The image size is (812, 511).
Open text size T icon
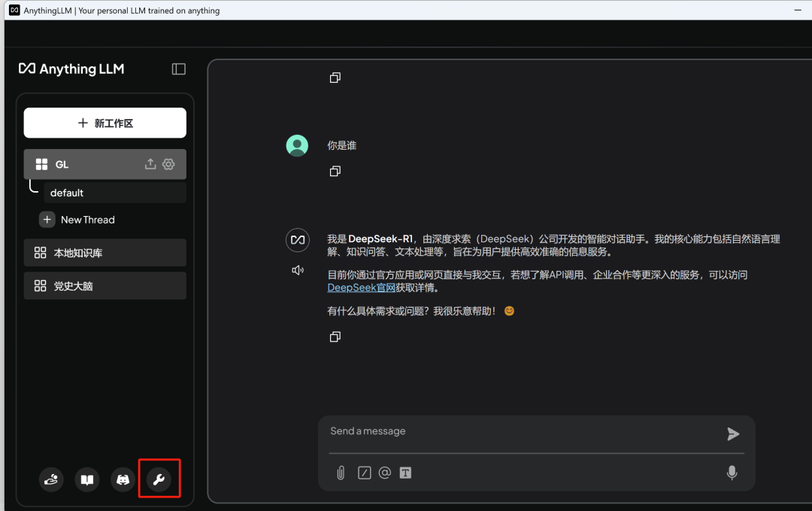point(405,473)
